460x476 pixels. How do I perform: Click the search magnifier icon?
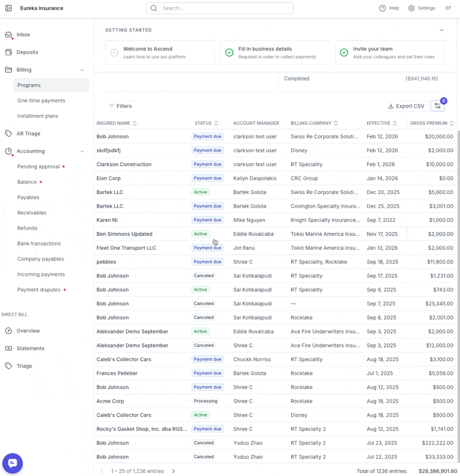pyautogui.click(x=154, y=8)
